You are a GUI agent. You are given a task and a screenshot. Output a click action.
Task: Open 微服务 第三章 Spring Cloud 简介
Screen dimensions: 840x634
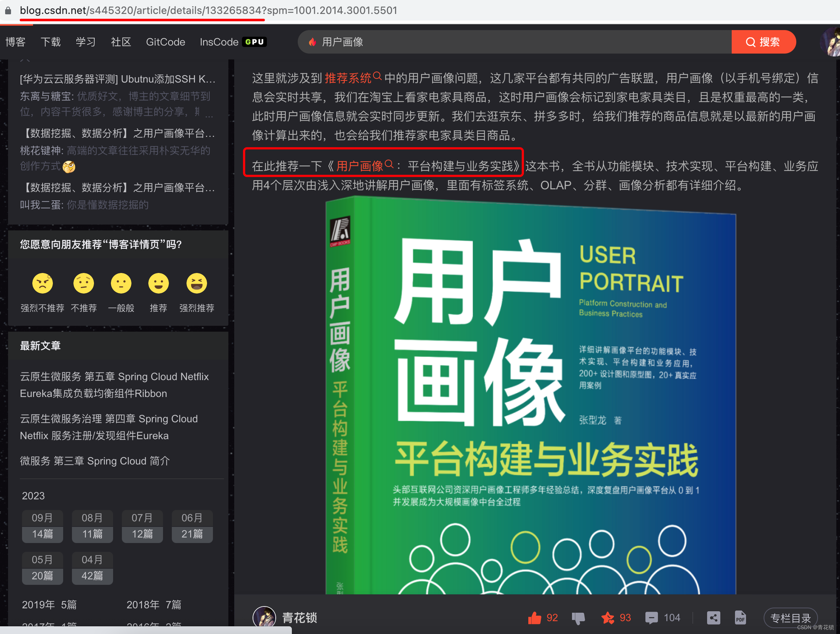click(x=95, y=461)
